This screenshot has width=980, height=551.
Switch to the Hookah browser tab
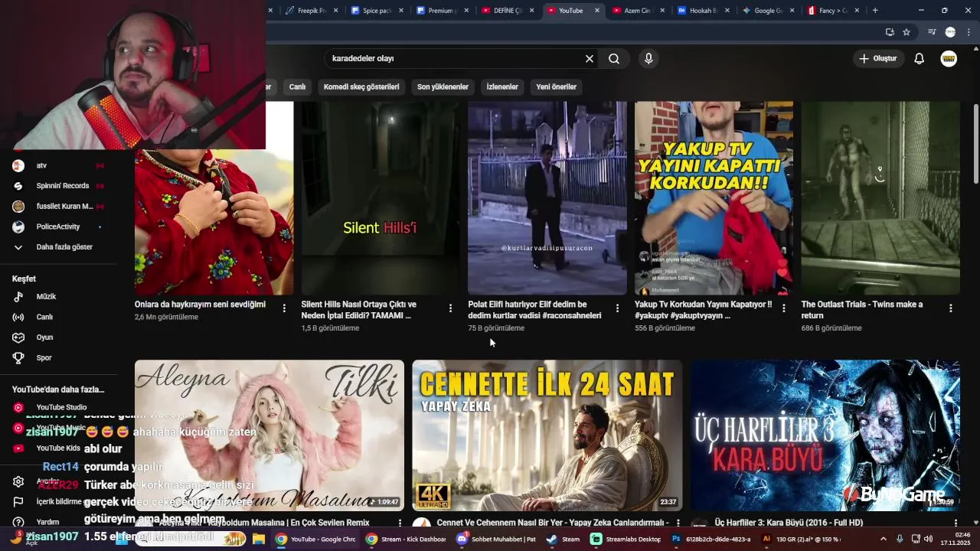[x=703, y=11]
